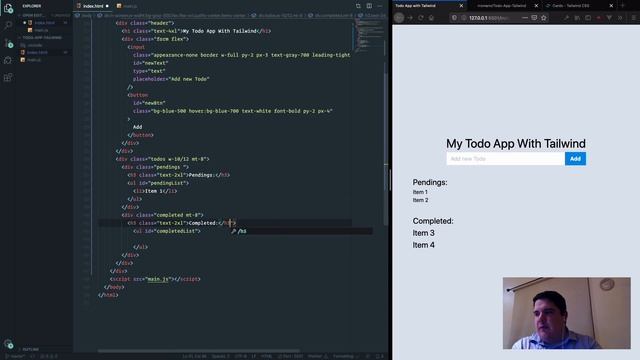The width and height of the screenshot is (640, 360).
Task: Go to browser home page
Action: tap(431, 18)
